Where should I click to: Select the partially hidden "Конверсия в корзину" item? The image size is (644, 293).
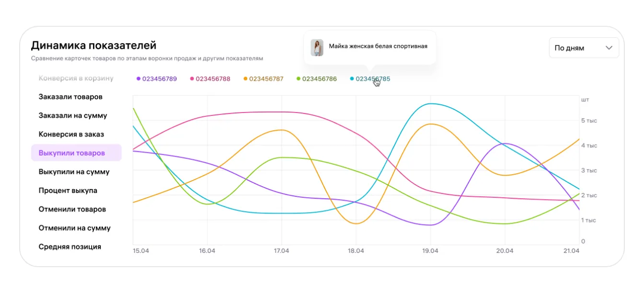[x=76, y=78]
